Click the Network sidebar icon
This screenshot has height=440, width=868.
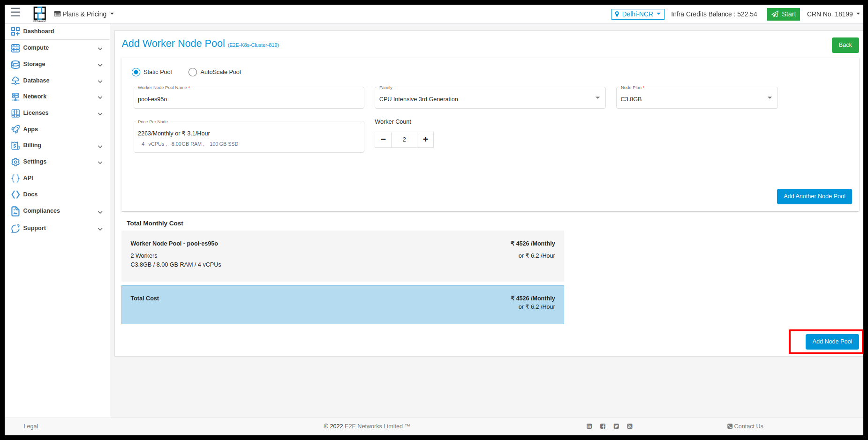[15, 97]
